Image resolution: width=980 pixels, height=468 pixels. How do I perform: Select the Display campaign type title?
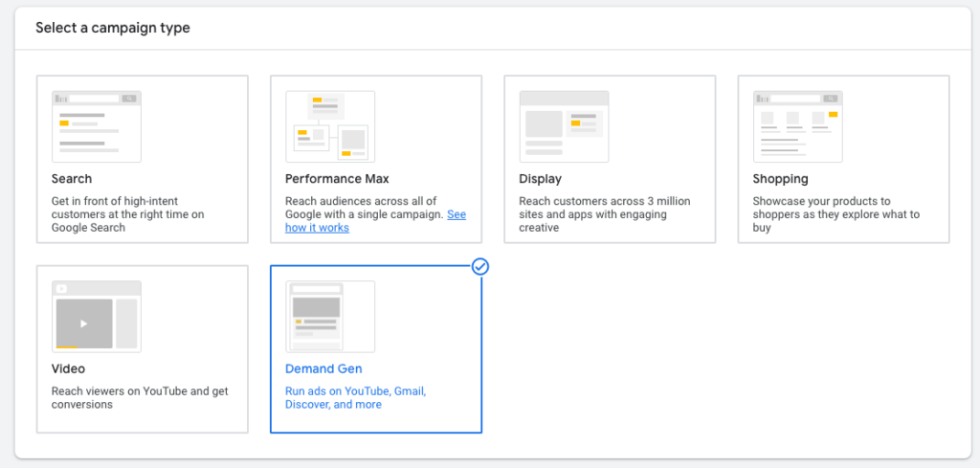[540, 179]
